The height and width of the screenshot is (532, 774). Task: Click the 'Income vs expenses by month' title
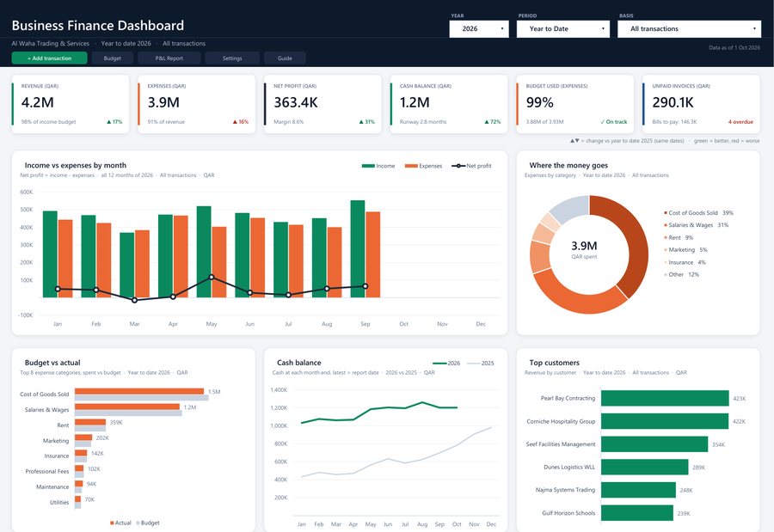point(76,165)
